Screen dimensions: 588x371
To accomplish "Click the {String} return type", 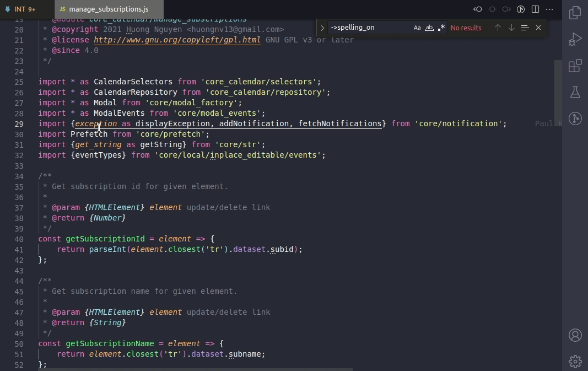I will point(107,322).
